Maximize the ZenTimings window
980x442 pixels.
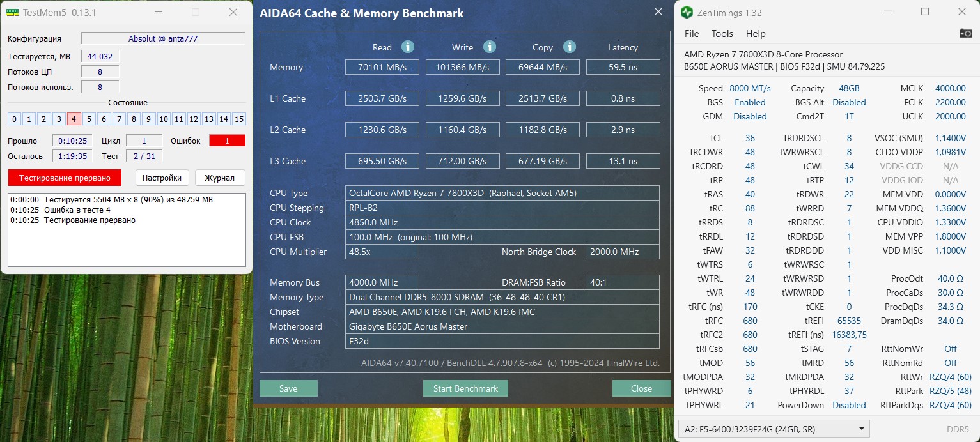pos(925,12)
